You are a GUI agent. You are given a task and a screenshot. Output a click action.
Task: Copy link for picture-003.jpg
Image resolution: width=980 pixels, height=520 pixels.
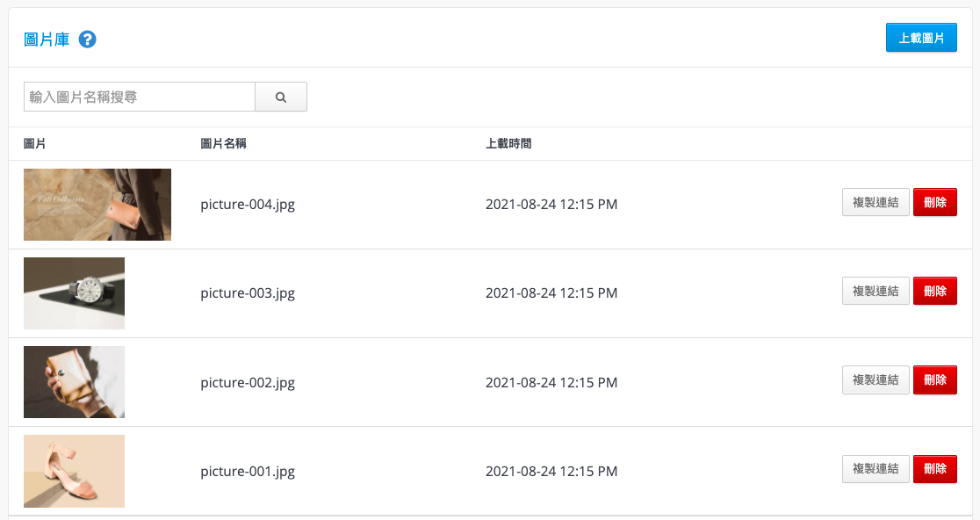[876, 291]
